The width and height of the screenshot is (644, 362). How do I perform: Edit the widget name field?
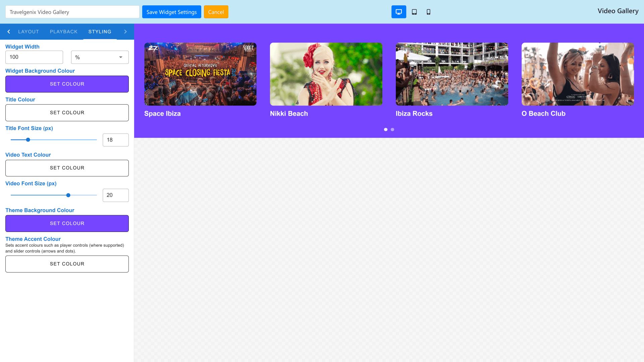click(72, 12)
